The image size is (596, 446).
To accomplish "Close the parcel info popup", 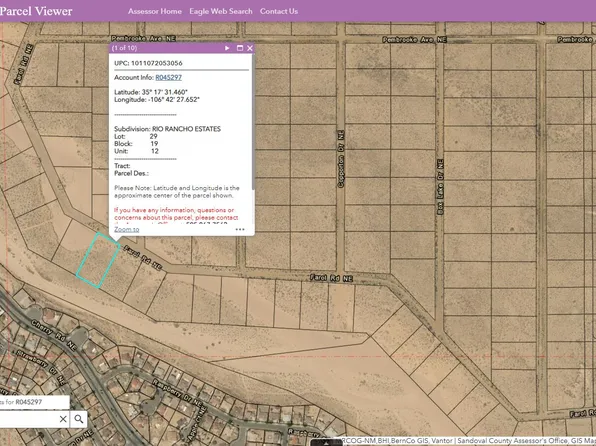I will [250, 48].
